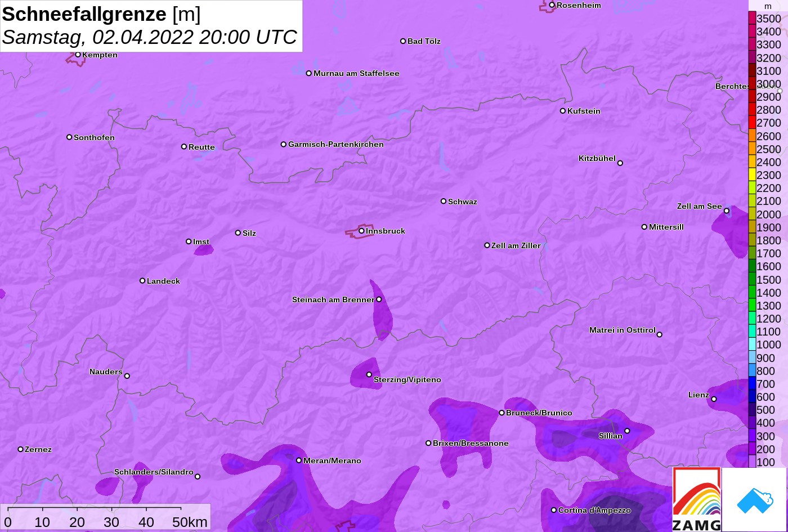
Task: Select the Brixen/Bressanone marker
Action: coord(428,443)
